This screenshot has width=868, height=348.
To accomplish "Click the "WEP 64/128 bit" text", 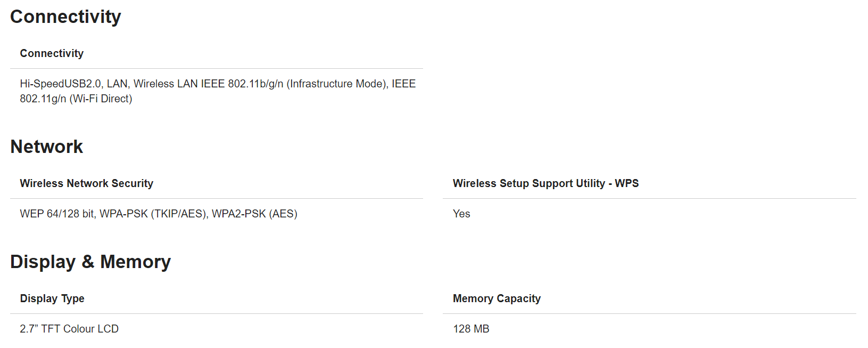I will (56, 214).
